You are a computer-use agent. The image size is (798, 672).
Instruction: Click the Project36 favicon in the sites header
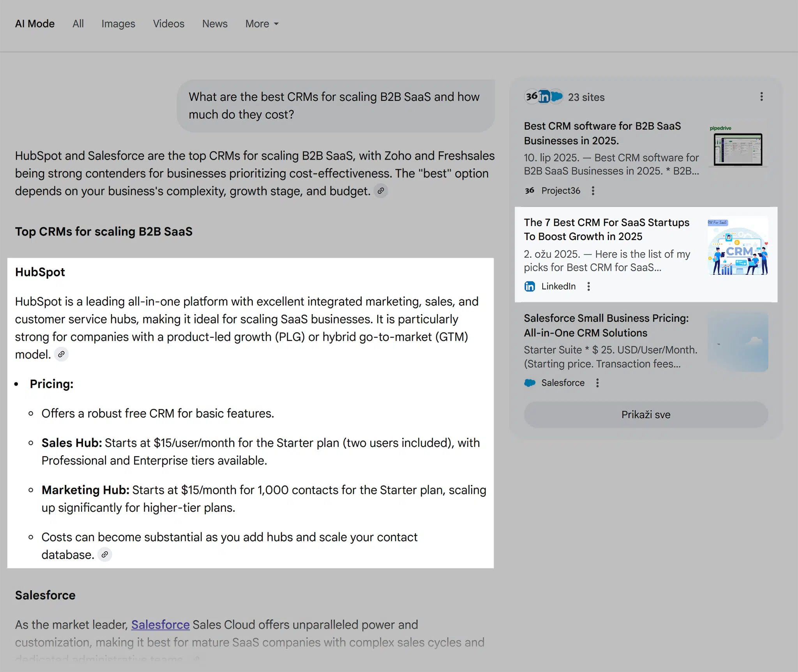531,96
